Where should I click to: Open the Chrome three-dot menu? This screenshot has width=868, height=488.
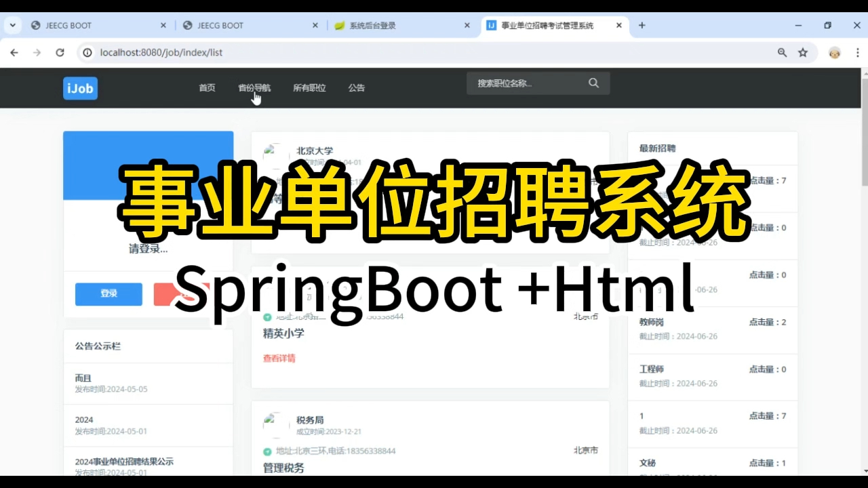pos(856,52)
